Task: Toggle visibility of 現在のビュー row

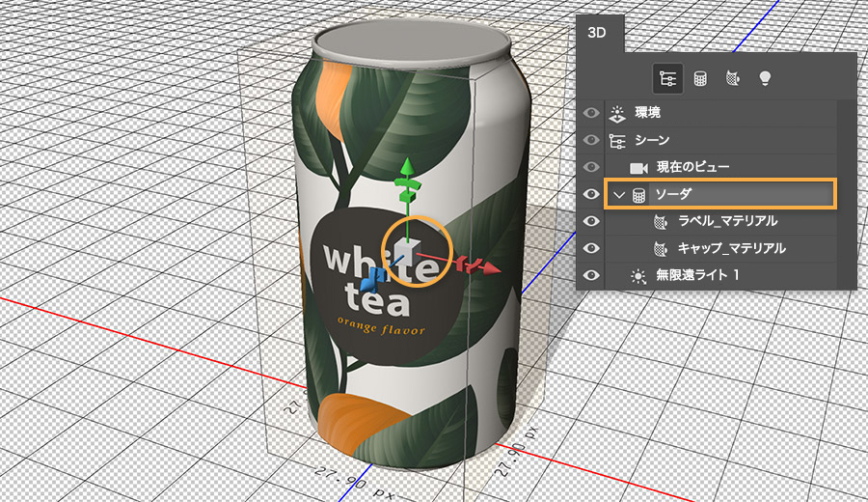Action: coord(590,167)
